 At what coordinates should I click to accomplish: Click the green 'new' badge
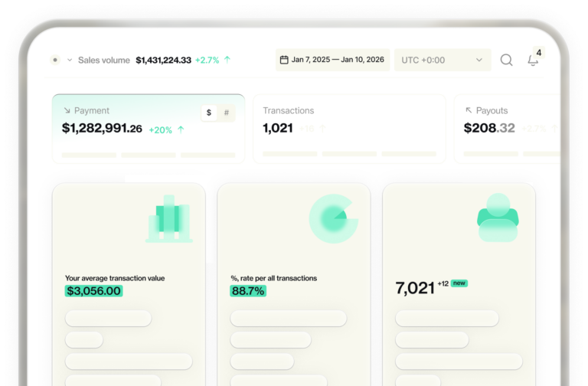(x=459, y=283)
